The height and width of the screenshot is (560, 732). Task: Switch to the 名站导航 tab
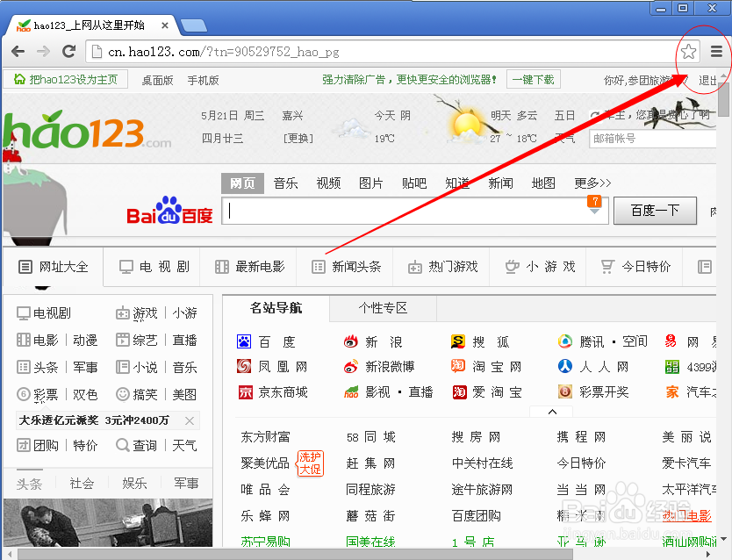pos(276,308)
